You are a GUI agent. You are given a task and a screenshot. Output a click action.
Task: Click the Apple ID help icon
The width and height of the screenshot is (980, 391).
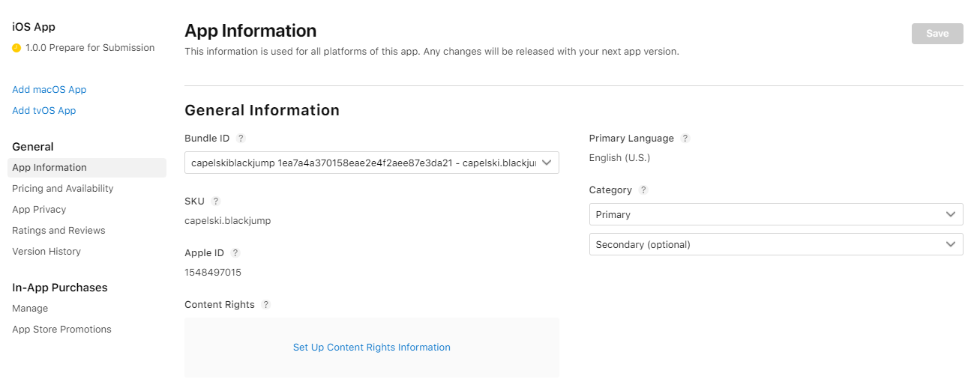pos(235,253)
